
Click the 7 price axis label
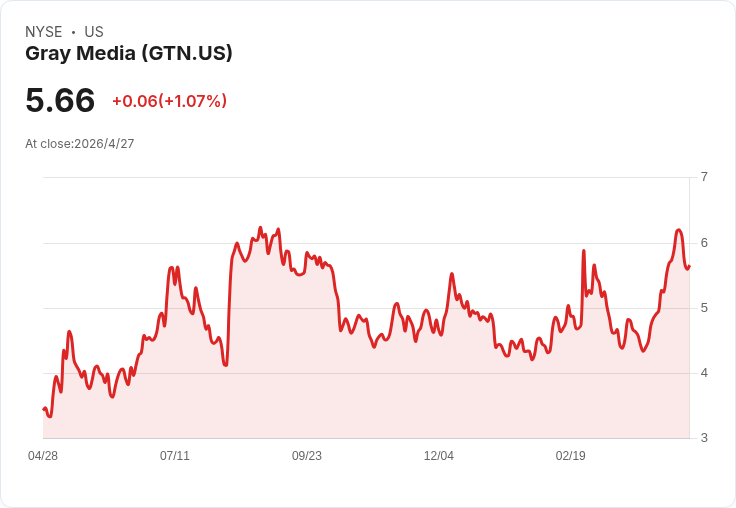coord(704,177)
